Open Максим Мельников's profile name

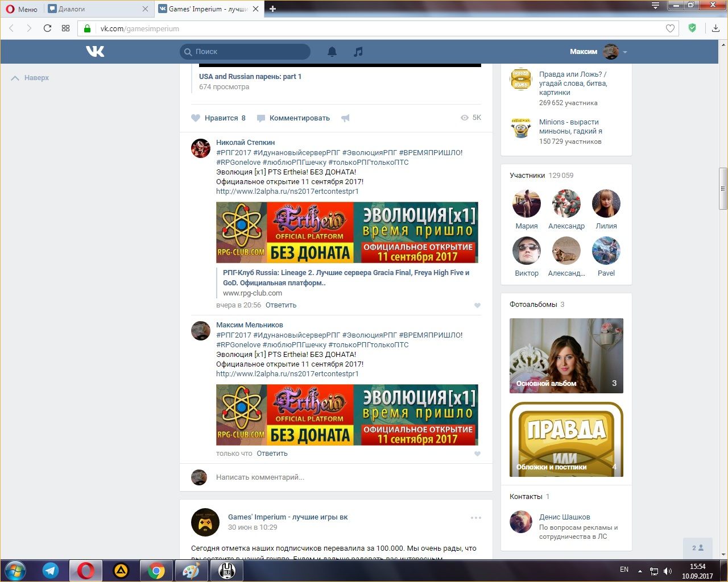(x=249, y=325)
